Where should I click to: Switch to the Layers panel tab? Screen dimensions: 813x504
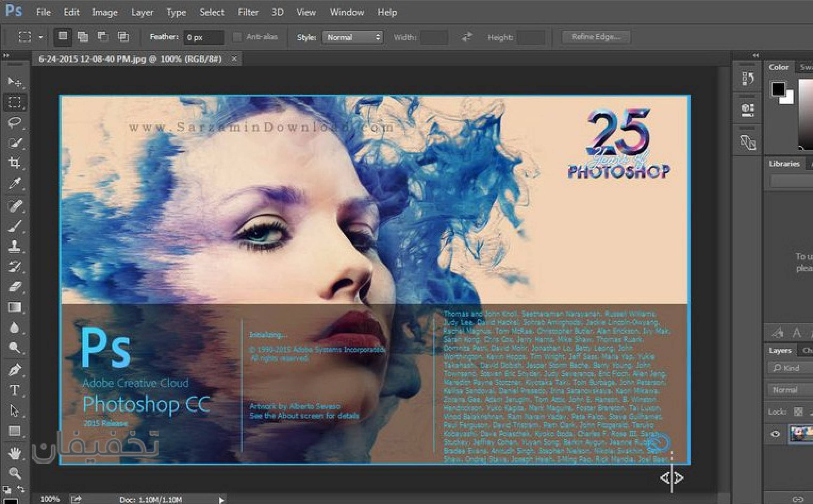780,350
